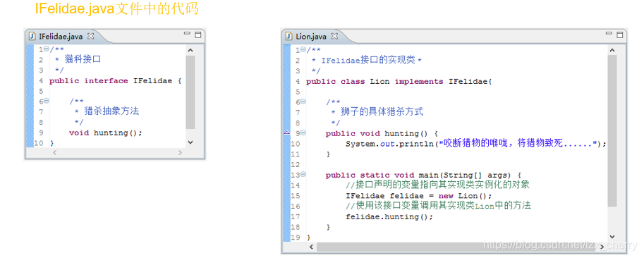Collapse the line 1 Javadoc comment in Lion.java
The height and width of the screenshot is (258, 644).
pyautogui.click(x=303, y=50)
